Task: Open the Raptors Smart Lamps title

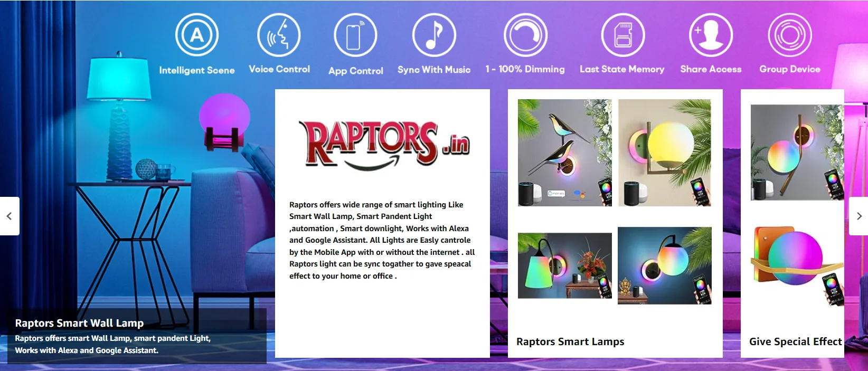Action: (570, 341)
